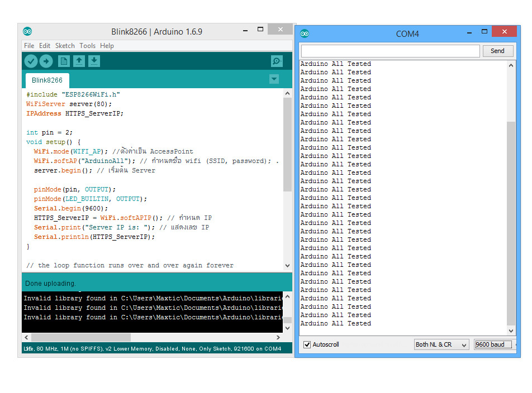Open a sketch with the up-arrow icon

click(79, 61)
